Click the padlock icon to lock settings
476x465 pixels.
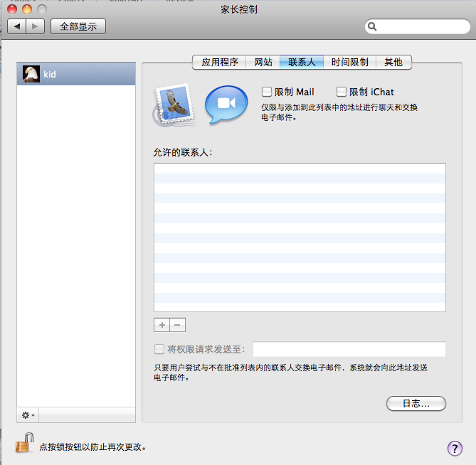(24, 443)
